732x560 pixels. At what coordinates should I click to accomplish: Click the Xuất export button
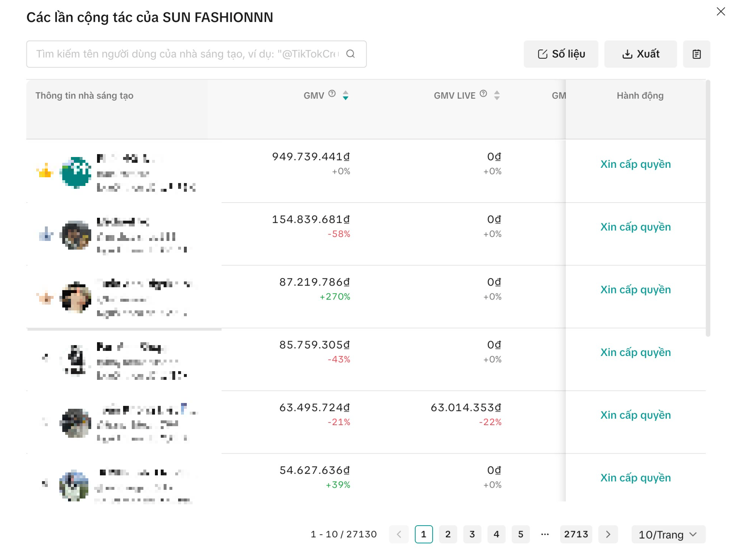pos(640,54)
